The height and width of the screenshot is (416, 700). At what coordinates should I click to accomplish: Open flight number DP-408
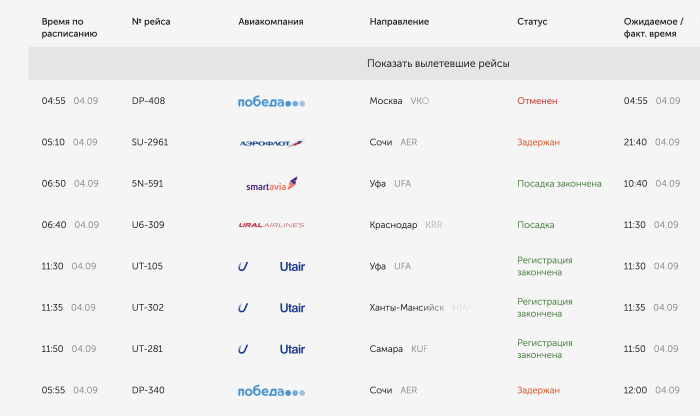[148, 101]
